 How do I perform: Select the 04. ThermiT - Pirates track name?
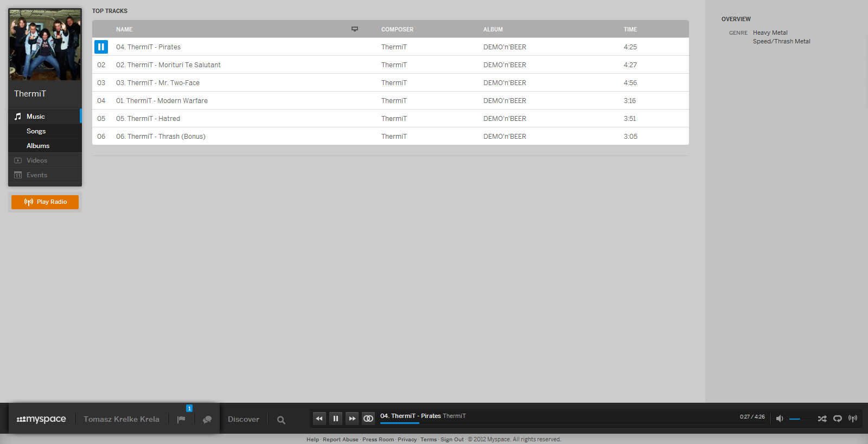click(x=148, y=47)
